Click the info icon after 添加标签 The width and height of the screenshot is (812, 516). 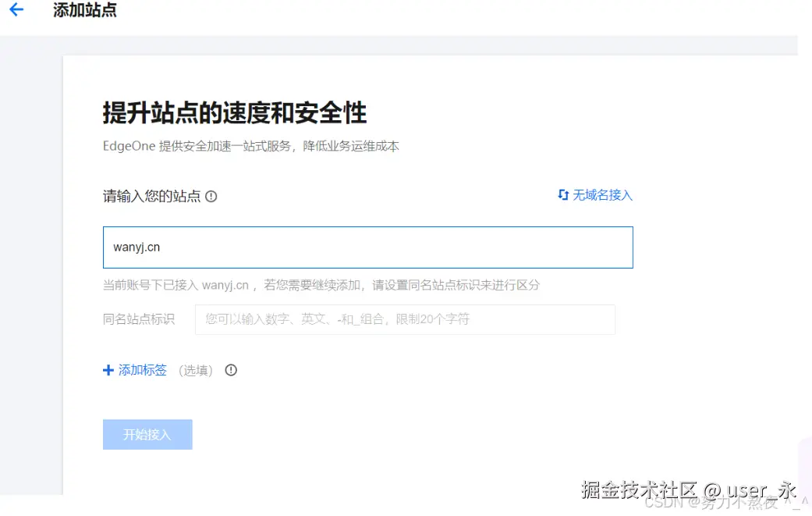[x=231, y=370]
